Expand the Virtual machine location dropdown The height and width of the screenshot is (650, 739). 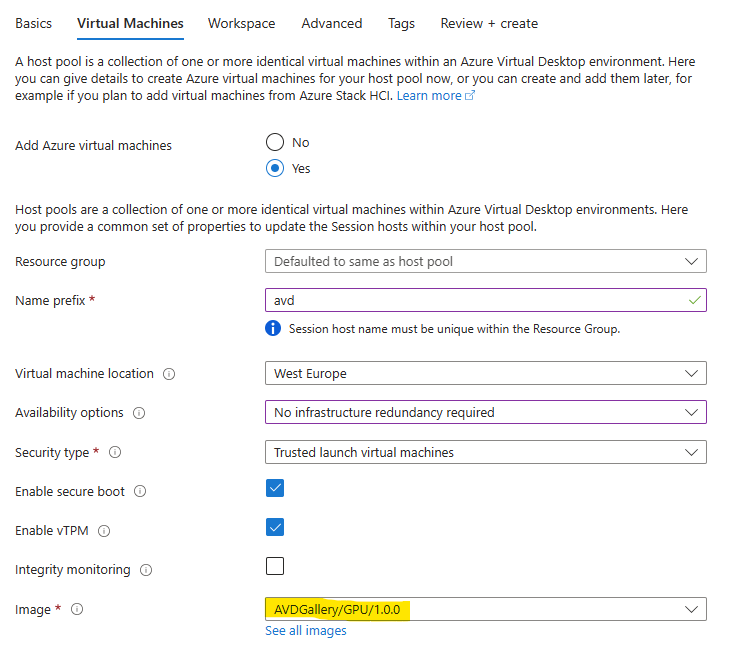pos(485,373)
